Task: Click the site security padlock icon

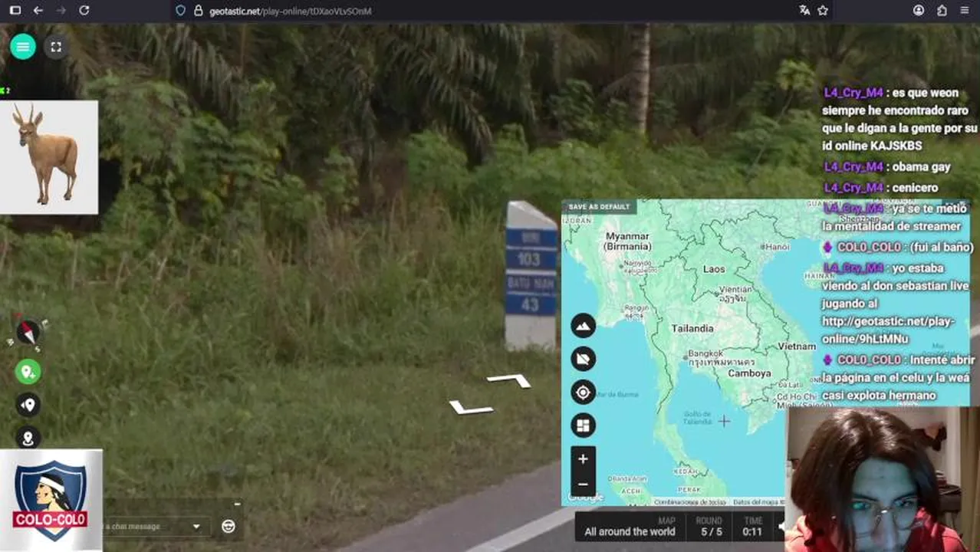Action: point(198,11)
